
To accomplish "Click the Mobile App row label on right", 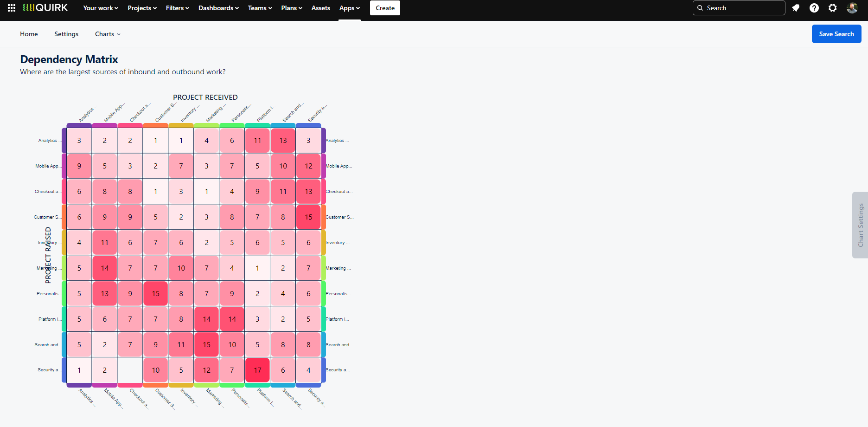I will (339, 166).
